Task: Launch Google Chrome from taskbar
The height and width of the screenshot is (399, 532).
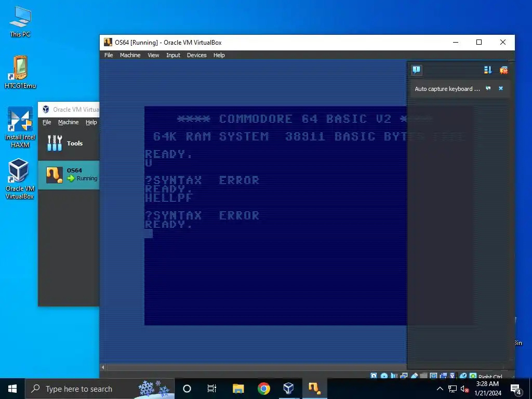Action: click(x=263, y=389)
